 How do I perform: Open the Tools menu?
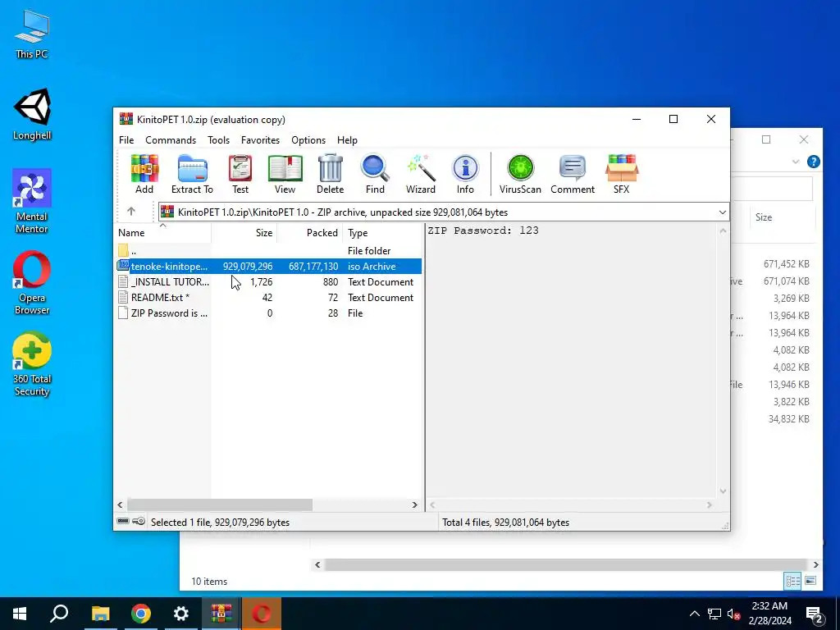(218, 139)
